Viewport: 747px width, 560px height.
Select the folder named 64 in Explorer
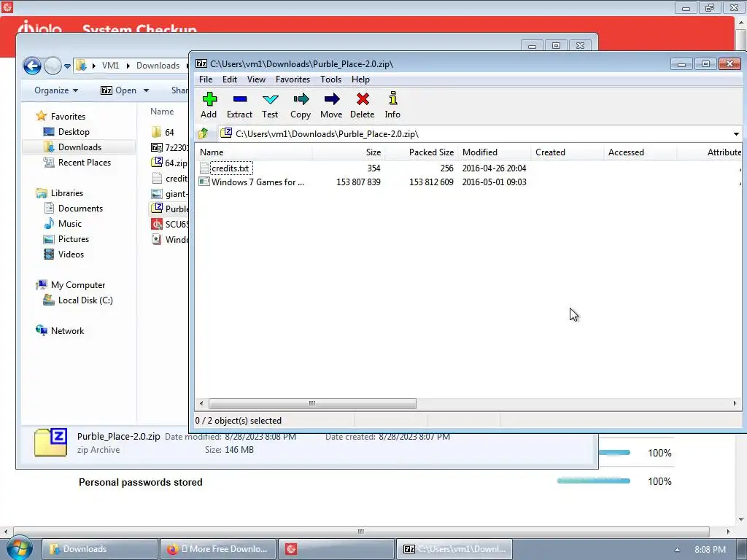pos(163,133)
